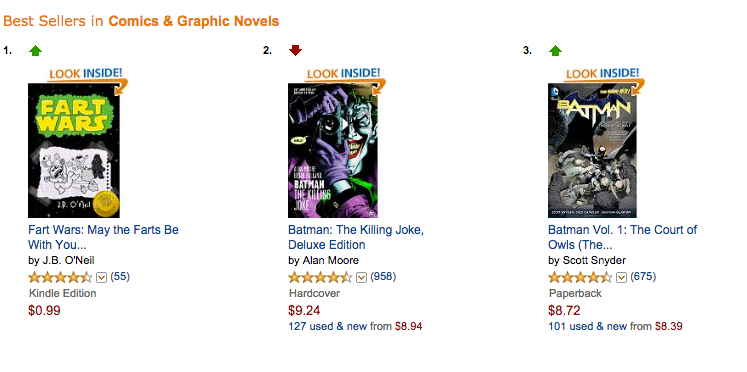View 127 used & new offers

pyautogui.click(x=327, y=326)
